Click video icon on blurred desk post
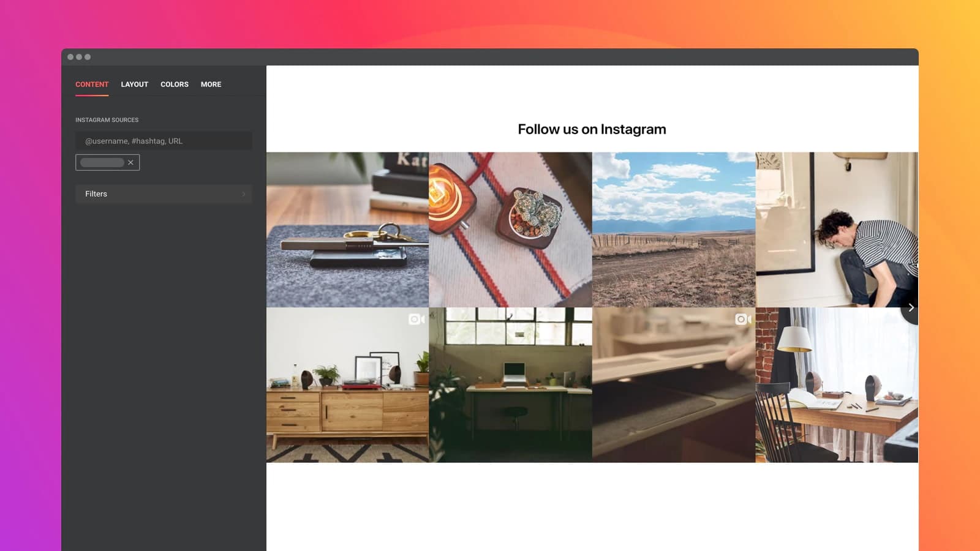The width and height of the screenshot is (980, 551). click(742, 320)
